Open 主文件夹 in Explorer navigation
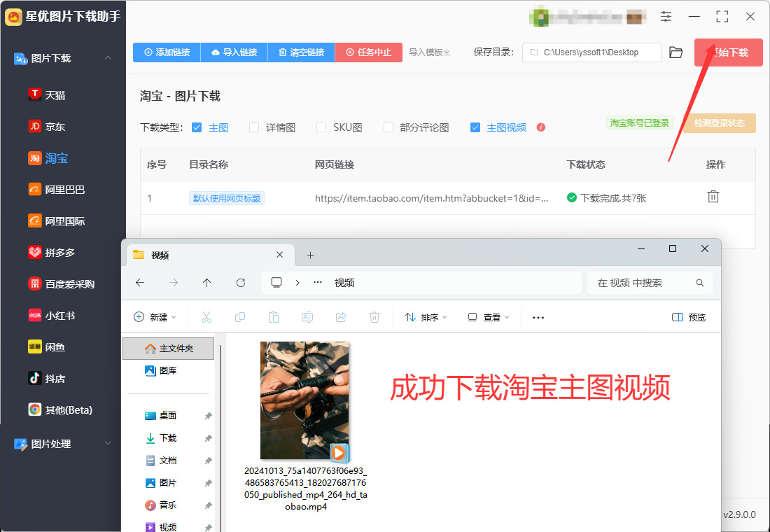This screenshot has width=770, height=532. coord(168,349)
